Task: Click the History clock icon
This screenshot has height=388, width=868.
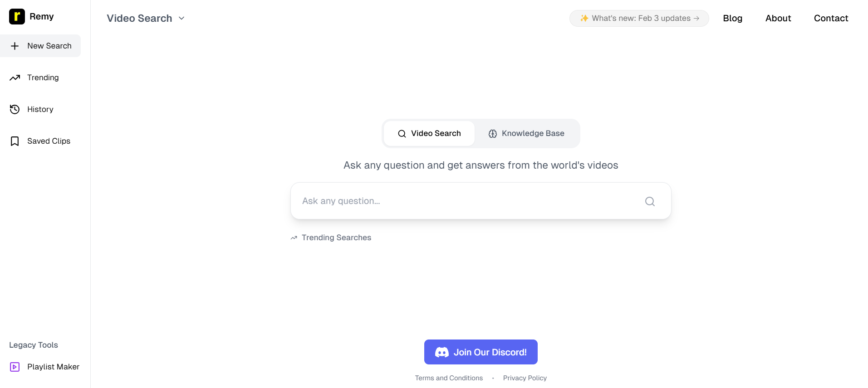Action: (15, 109)
